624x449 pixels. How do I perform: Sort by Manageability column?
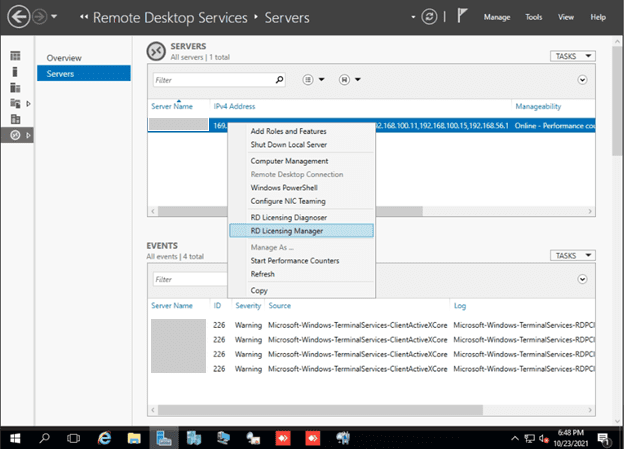tap(538, 106)
